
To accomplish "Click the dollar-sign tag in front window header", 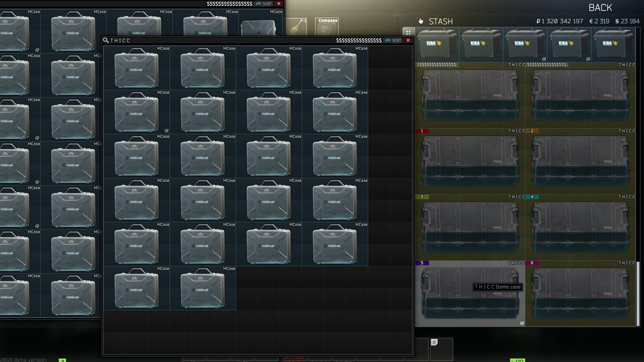I will tap(358, 40).
